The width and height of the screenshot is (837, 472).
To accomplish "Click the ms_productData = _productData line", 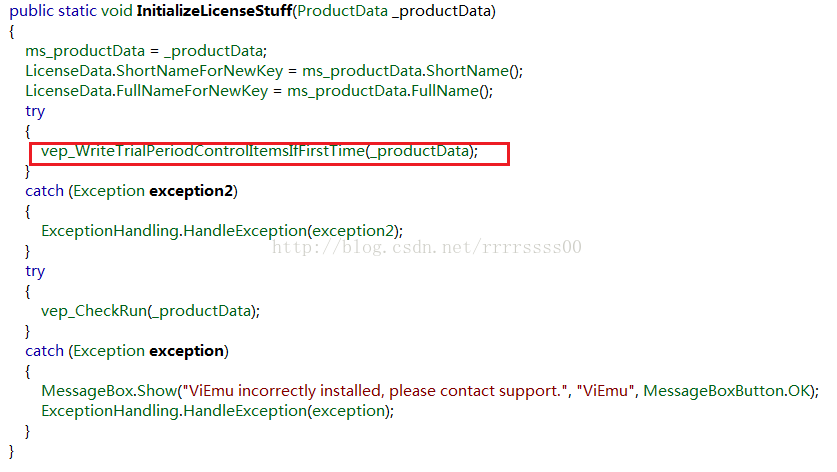I will coord(146,51).
